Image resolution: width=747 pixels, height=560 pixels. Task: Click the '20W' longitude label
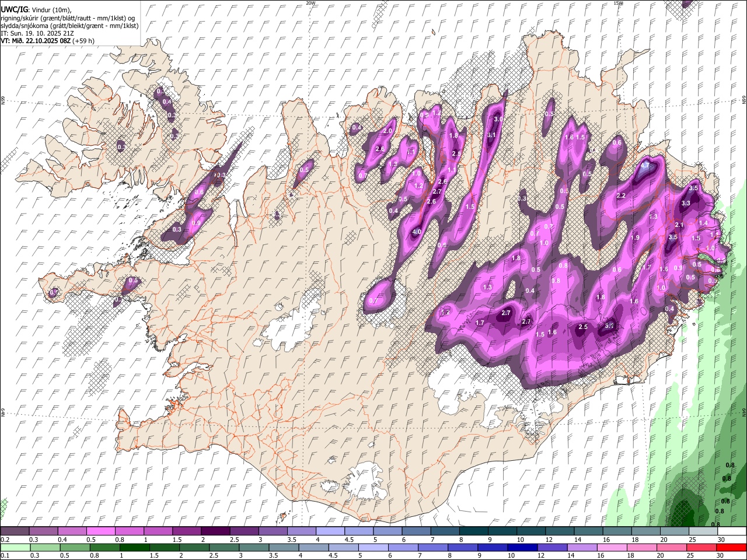[x=310, y=3]
